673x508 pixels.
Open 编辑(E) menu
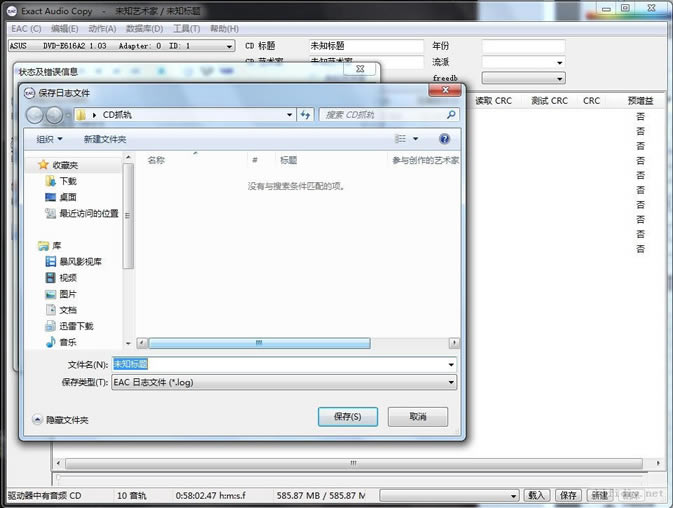64,29
